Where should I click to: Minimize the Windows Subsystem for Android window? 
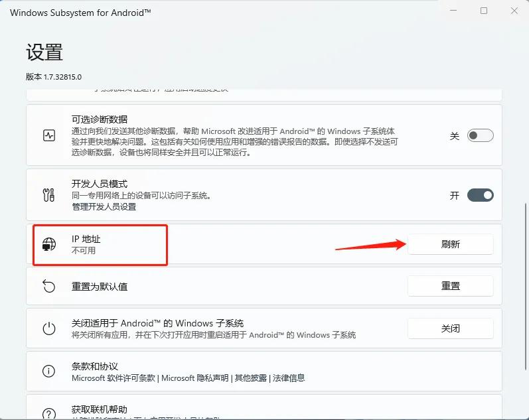pyautogui.click(x=453, y=11)
